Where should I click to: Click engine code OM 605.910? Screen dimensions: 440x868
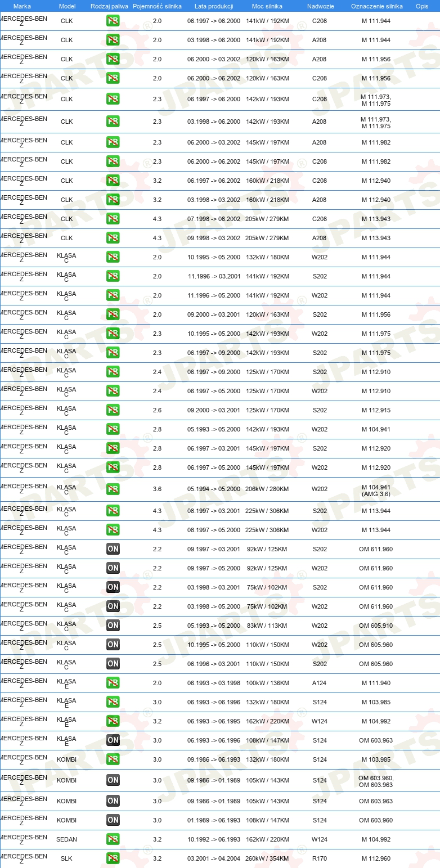point(376,626)
